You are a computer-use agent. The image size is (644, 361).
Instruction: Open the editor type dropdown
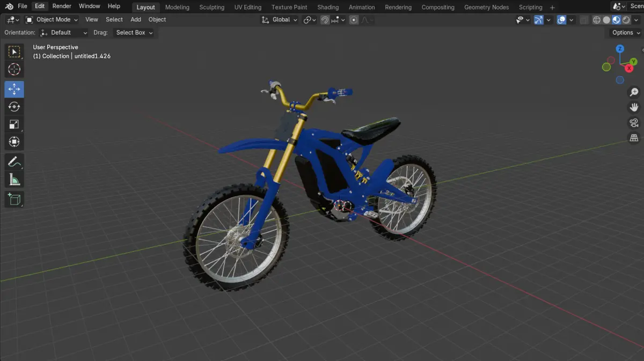(x=12, y=20)
